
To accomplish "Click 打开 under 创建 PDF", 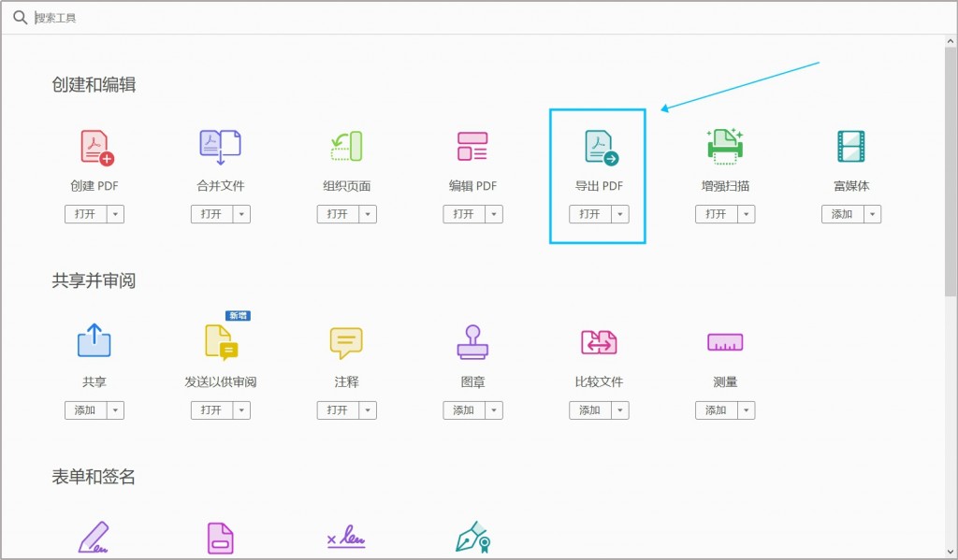I will [x=85, y=214].
